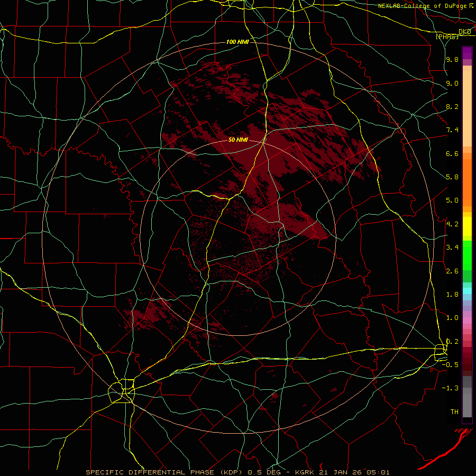Click the 9.8 value on the color scale

pos(452,60)
